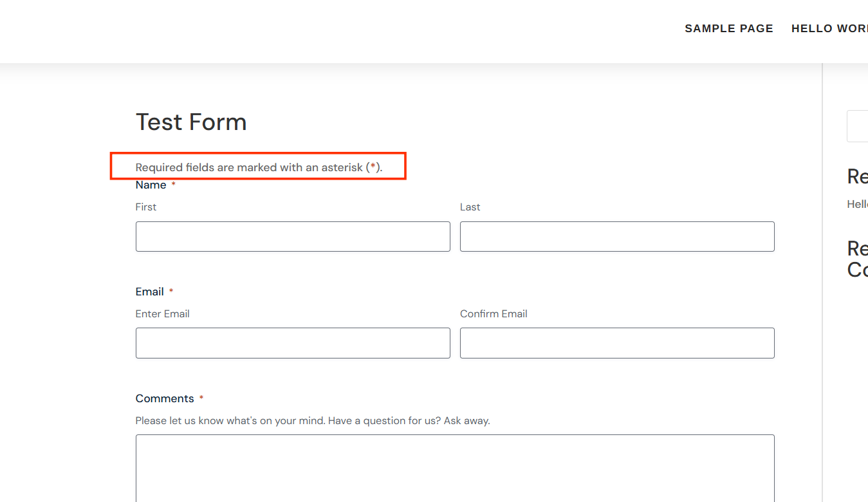Screen dimensions: 868x502
Task: Click the First label above the name box
Action: point(145,207)
